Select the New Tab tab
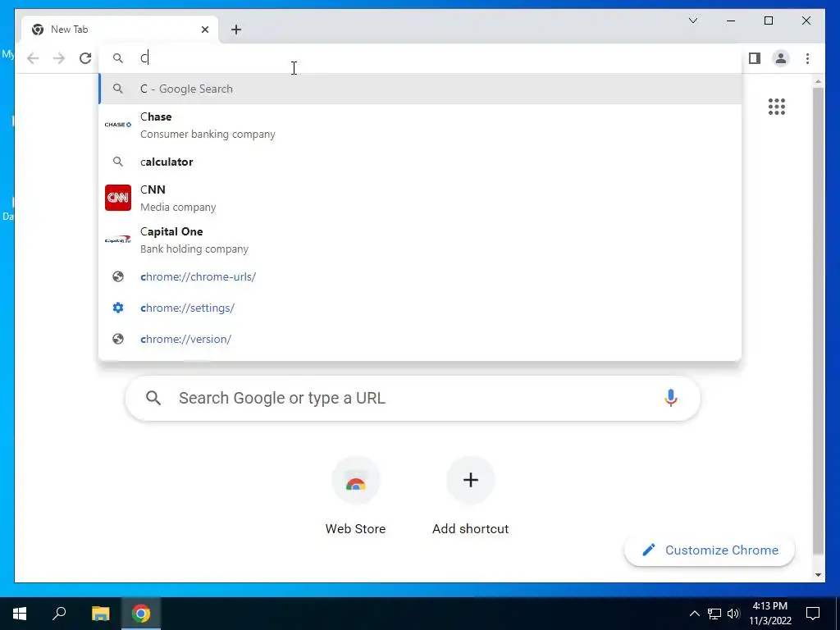This screenshot has height=630, width=840. [120, 30]
